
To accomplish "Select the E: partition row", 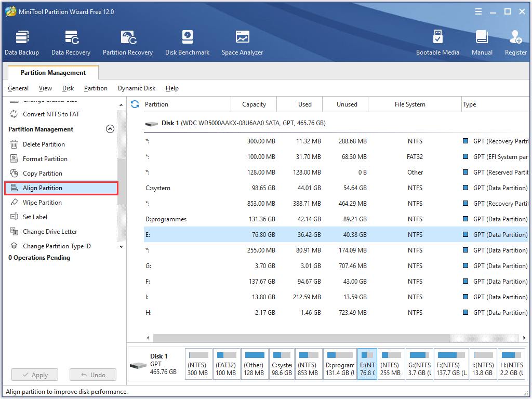I will point(336,235).
